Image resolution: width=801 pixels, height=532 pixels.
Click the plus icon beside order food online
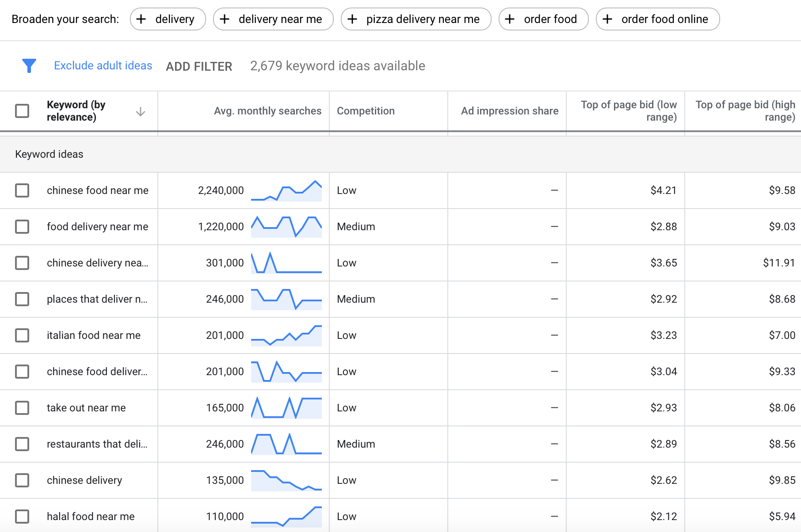[607, 19]
